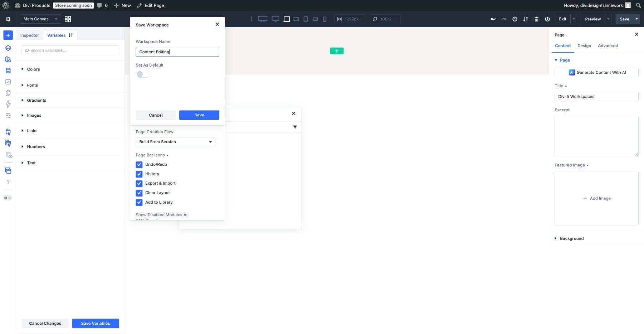Expand the Background section in Page panel
Viewport: 644px width, 334px height.
pyautogui.click(x=596, y=238)
